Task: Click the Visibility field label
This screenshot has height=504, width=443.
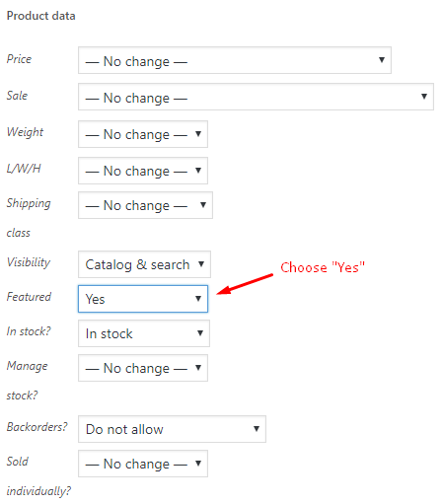Action: 29,262
